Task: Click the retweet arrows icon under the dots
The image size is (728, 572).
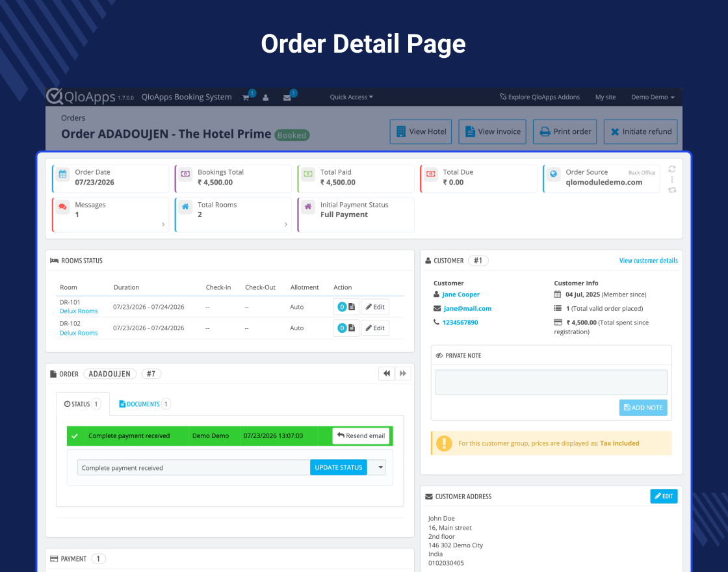Action: pyautogui.click(x=672, y=190)
